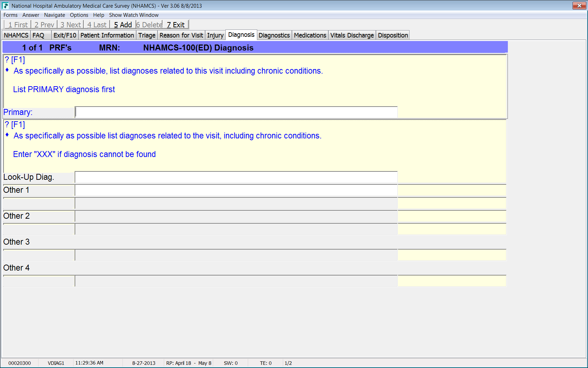Click status bar field name 'VDIAG1'

(x=56, y=363)
